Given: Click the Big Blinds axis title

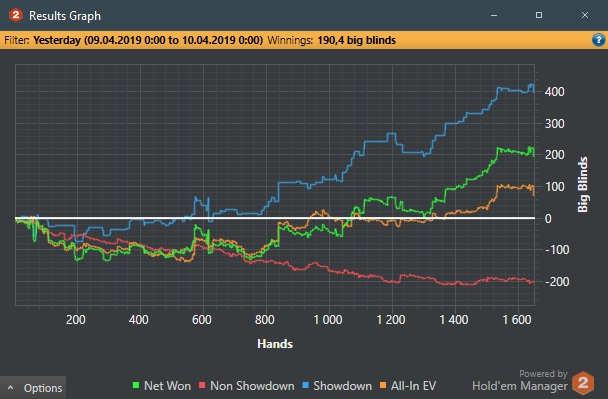Looking at the screenshot, I should click(x=582, y=185).
